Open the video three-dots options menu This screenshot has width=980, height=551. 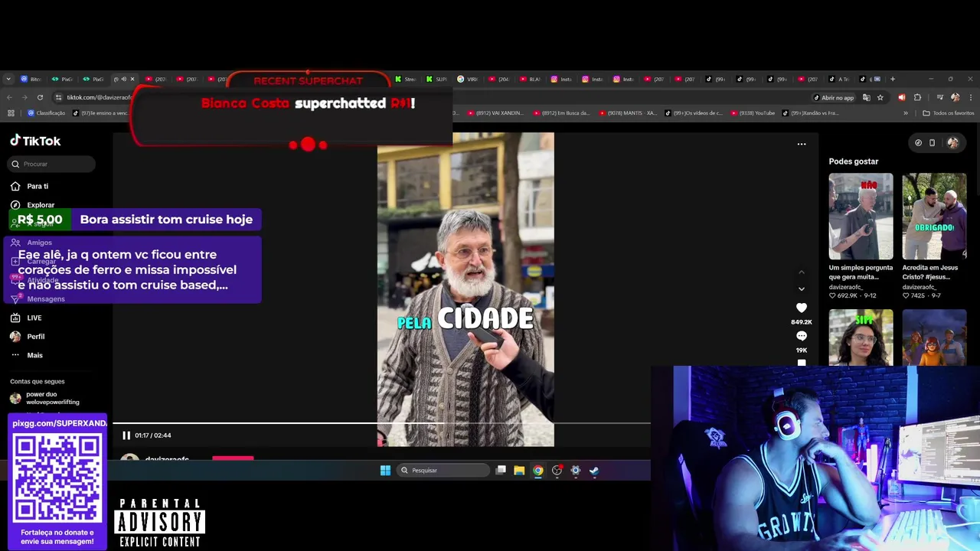click(x=802, y=144)
